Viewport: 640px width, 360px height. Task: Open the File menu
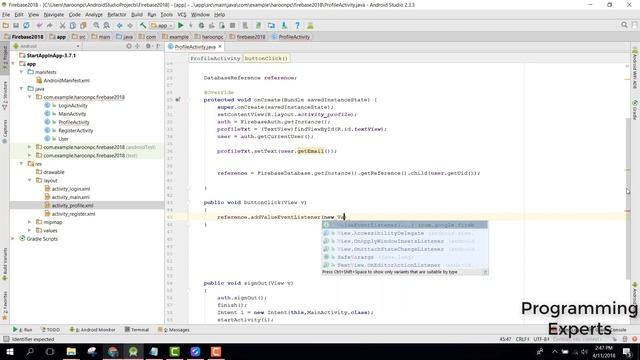6,15
